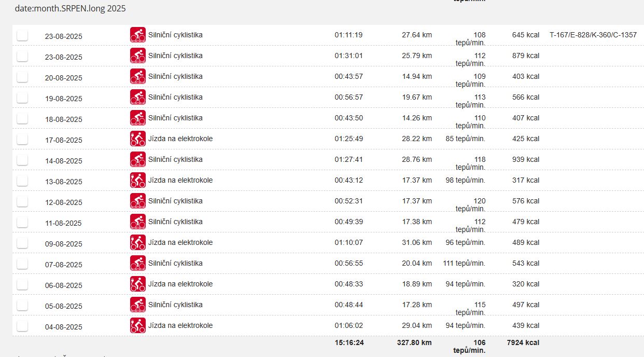Viewport: 644px width, 357px height.
Task: Click the road cycling icon for 20-08-2025
Action: [137, 76]
